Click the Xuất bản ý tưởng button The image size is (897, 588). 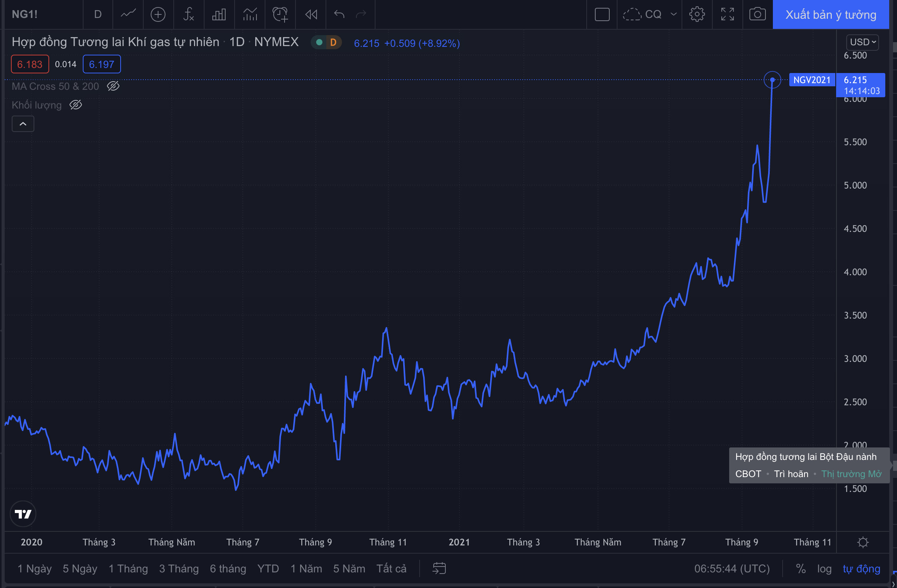[831, 15]
